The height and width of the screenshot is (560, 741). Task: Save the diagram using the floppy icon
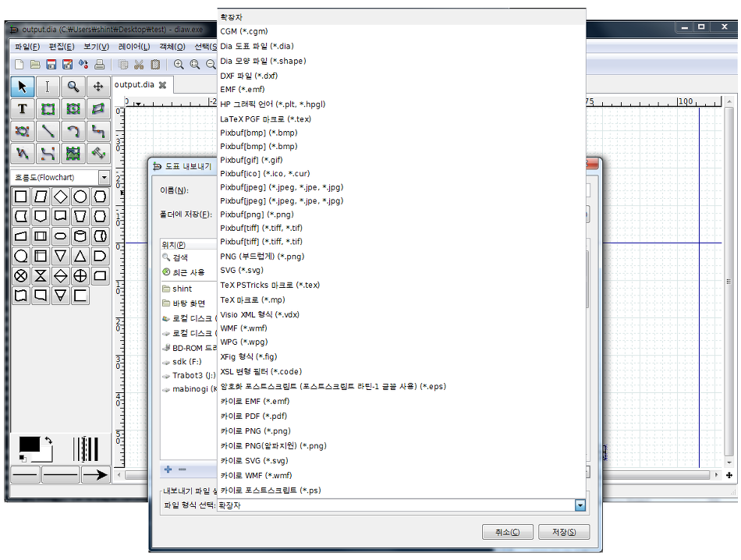click(x=51, y=64)
